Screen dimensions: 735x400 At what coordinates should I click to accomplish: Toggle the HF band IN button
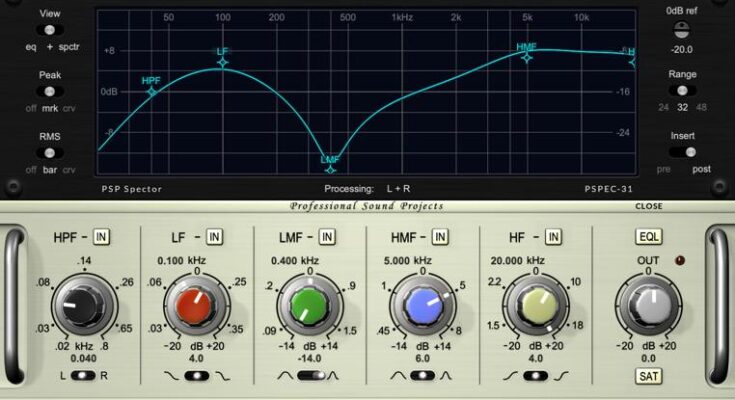[x=553, y=237]
